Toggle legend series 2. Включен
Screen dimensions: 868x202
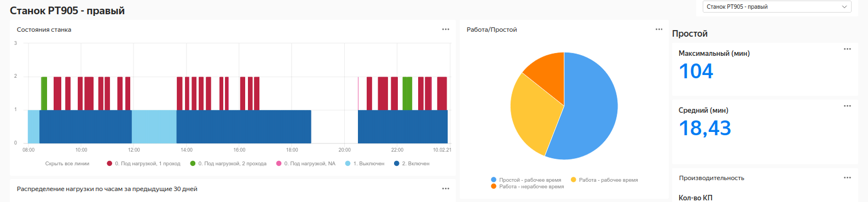pyautogui.click(x=412, y=164)
